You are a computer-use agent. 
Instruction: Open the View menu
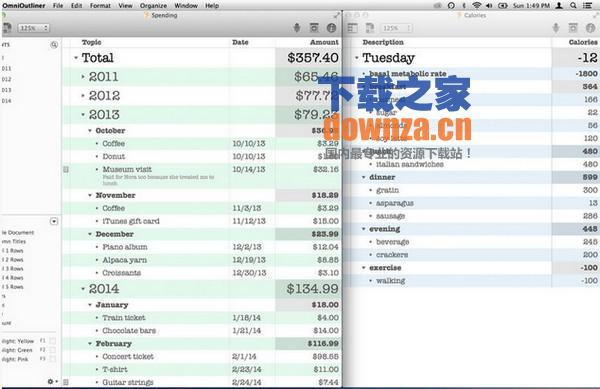[125, 5]
